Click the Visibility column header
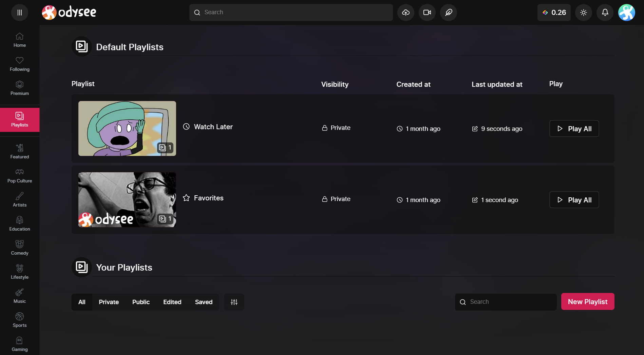Screen dimensions: 644x355 click(335, 84)
